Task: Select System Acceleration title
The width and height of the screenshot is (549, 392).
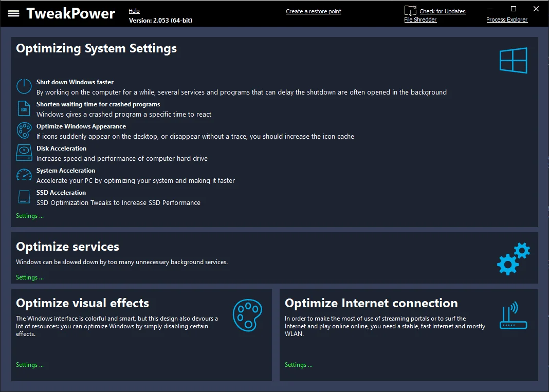Action: 66,170
